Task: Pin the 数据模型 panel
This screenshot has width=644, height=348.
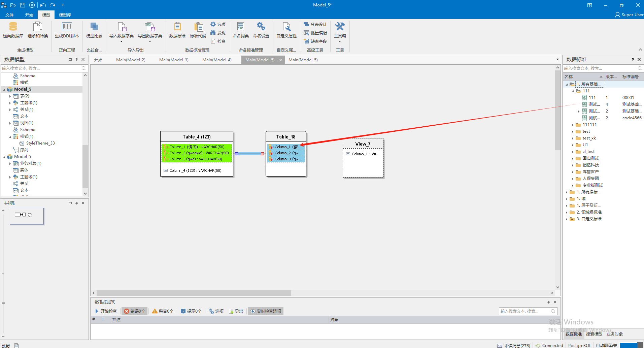Action: pyautogui.click(x=76, y=59)
